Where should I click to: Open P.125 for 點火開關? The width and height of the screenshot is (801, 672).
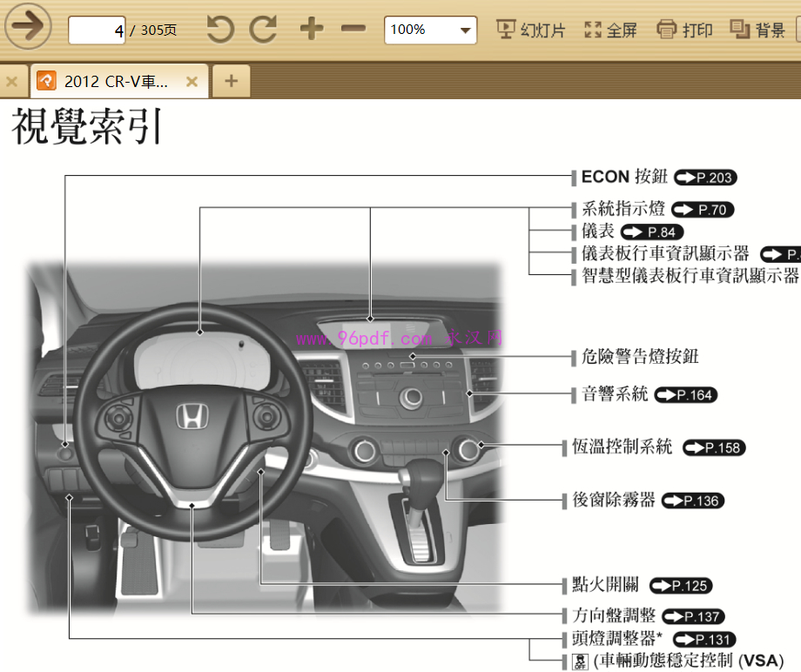click(x=680, y=585)
